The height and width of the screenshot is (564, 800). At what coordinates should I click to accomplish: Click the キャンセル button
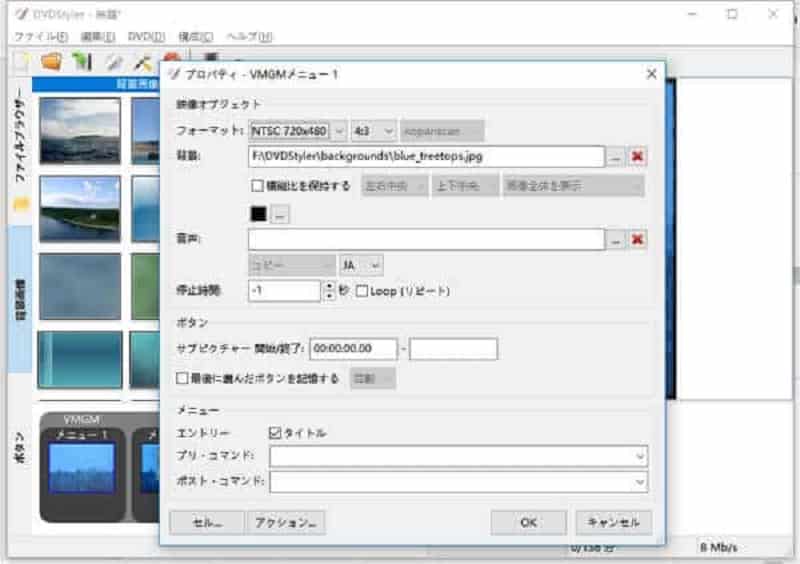click(614, 523)
